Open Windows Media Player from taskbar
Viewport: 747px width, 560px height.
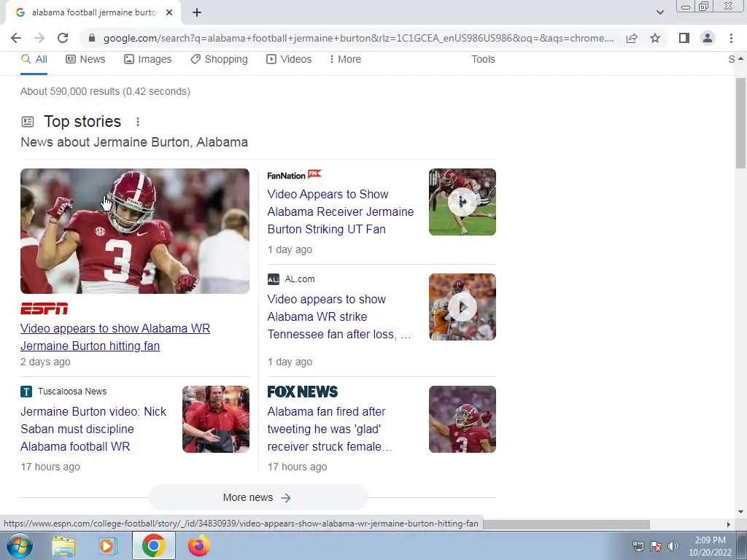(108, 545)
